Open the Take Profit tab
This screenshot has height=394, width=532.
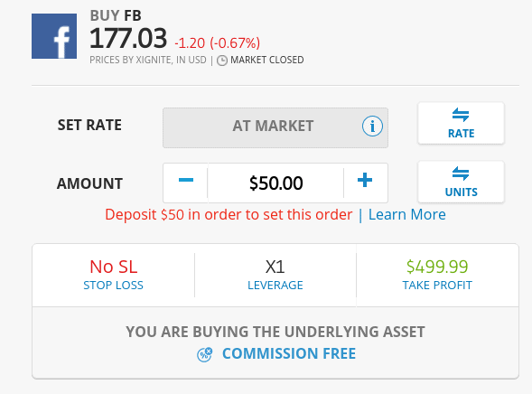(x=437, y=276)
